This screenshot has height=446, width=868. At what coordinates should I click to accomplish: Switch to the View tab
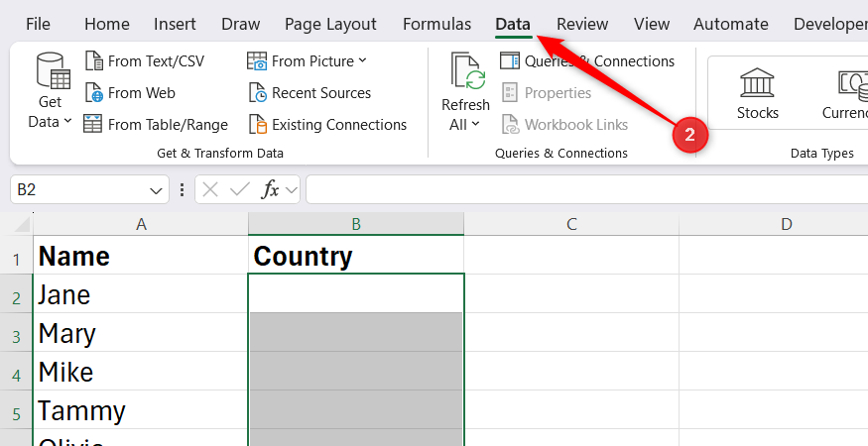click(652, 24)
